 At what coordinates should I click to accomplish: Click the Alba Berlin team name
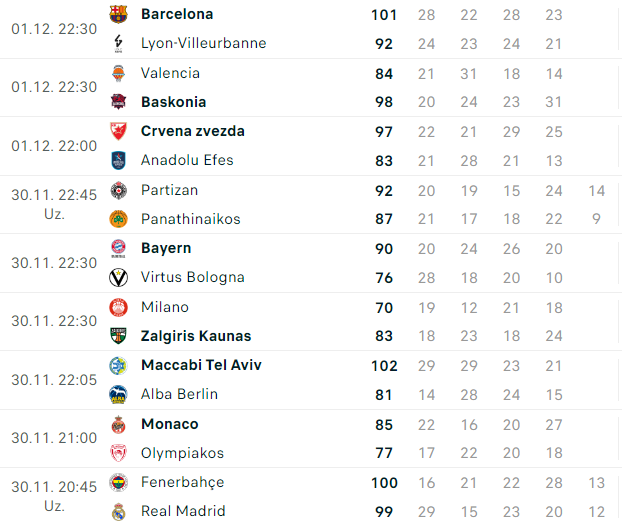(179, 394)
